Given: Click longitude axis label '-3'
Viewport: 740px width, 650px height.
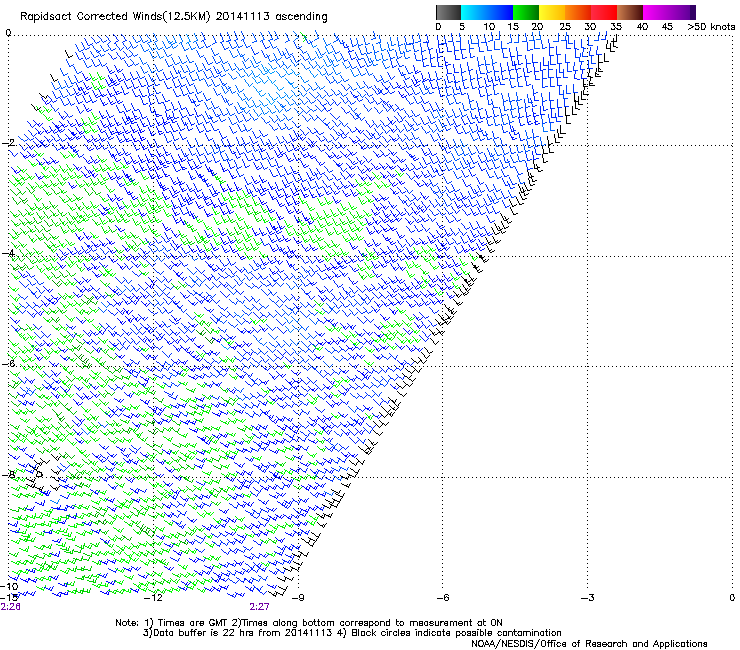Looking at the screenshot, I should coord(588,598).
